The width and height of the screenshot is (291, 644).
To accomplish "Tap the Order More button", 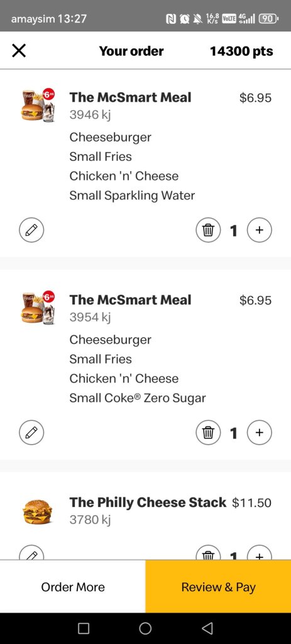I will pyautogui.click(x=73, y=587).
